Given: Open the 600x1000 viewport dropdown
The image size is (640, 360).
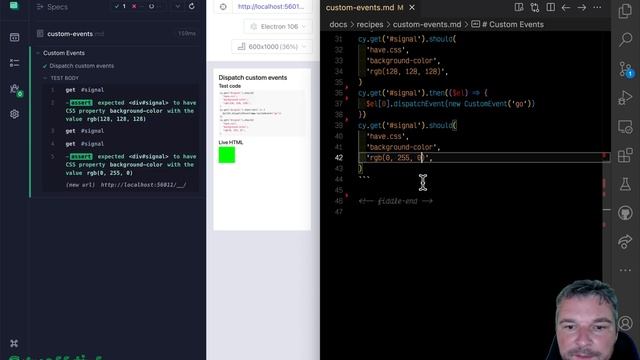Looking at the screenshot, I should coord(272,47).
